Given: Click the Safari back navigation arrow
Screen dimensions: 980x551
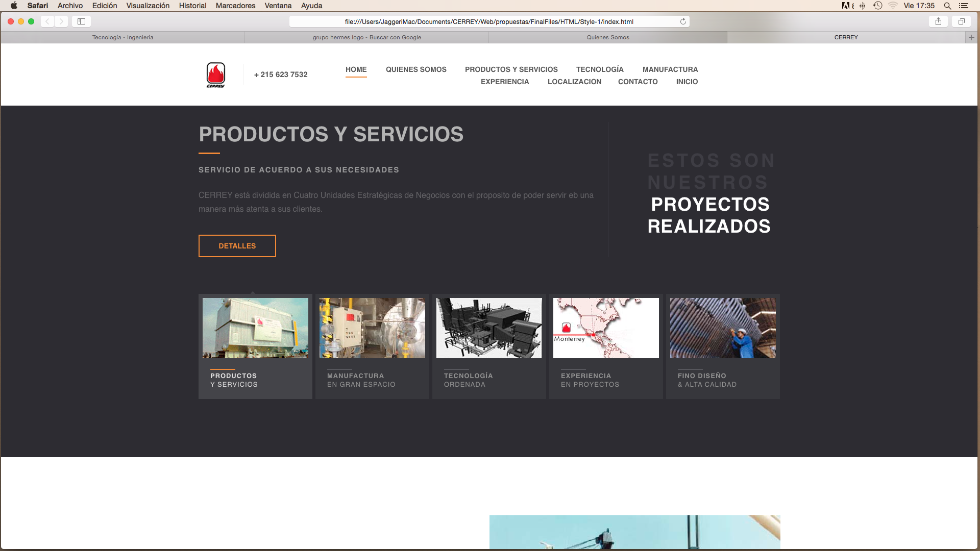Looking at the screenshot, I should (47, 21).
